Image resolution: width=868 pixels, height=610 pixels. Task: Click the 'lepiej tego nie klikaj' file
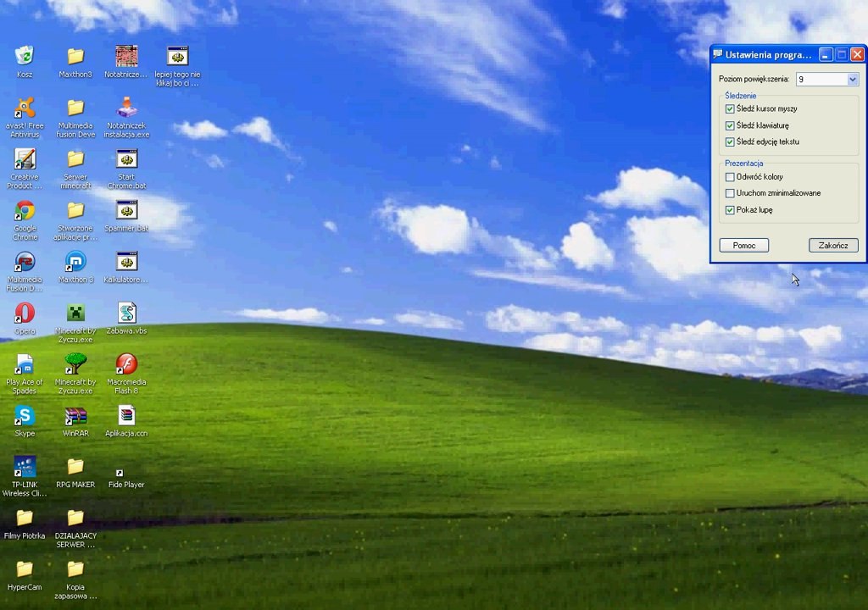pos(177,56)
